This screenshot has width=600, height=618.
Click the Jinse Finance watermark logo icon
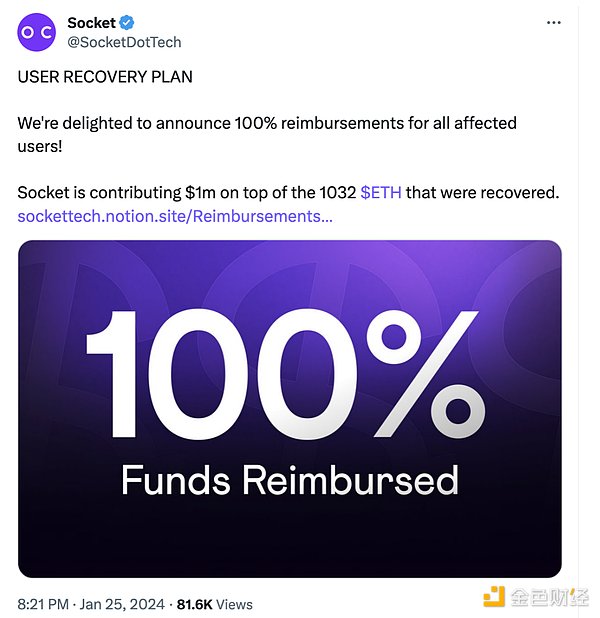click(494, 597)
